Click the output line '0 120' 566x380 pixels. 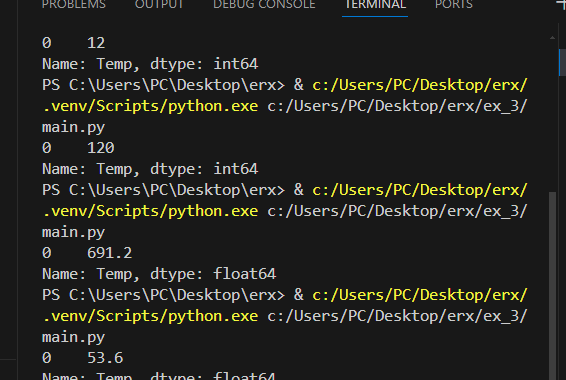78,148
